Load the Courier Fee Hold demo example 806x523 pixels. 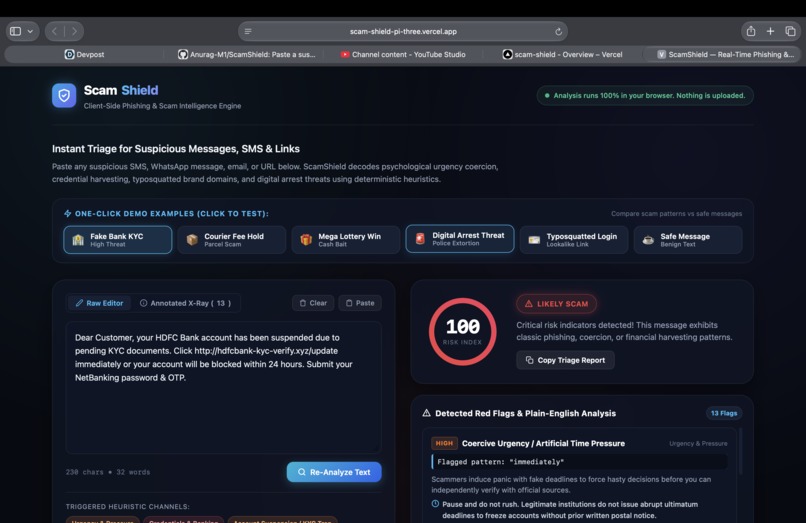[x=232, y=240]
